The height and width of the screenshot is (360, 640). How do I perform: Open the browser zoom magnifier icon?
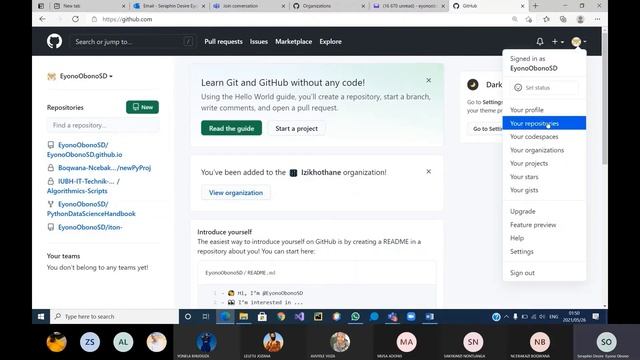[515, 19]
